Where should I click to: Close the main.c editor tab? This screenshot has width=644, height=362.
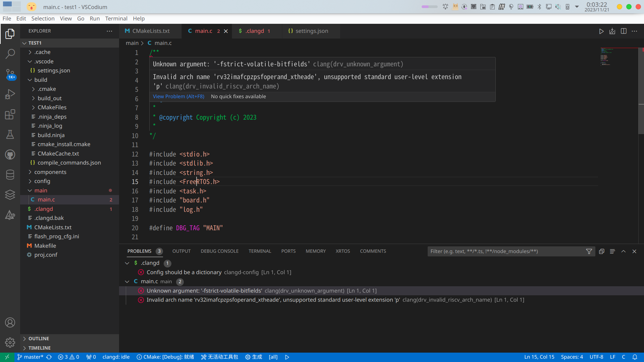pyautogui.click(x=226, y=31)
